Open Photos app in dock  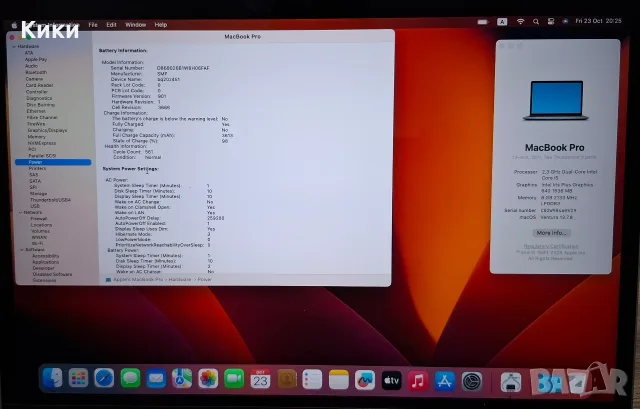208,379
